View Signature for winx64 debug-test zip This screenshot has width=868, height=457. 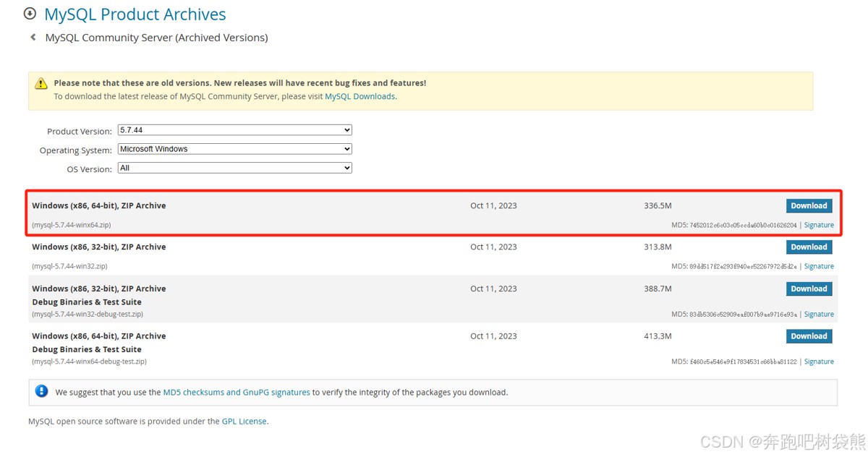819,362
